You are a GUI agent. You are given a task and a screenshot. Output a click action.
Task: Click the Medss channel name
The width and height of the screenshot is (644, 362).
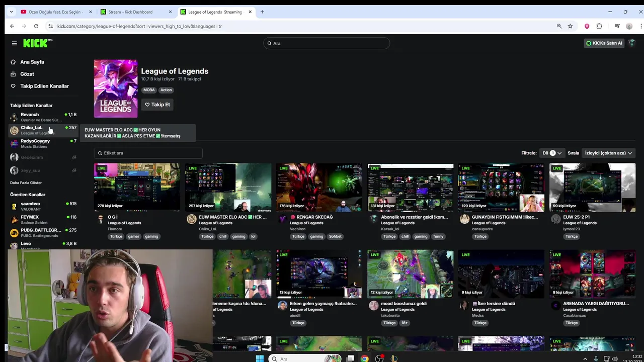[477, 315]
